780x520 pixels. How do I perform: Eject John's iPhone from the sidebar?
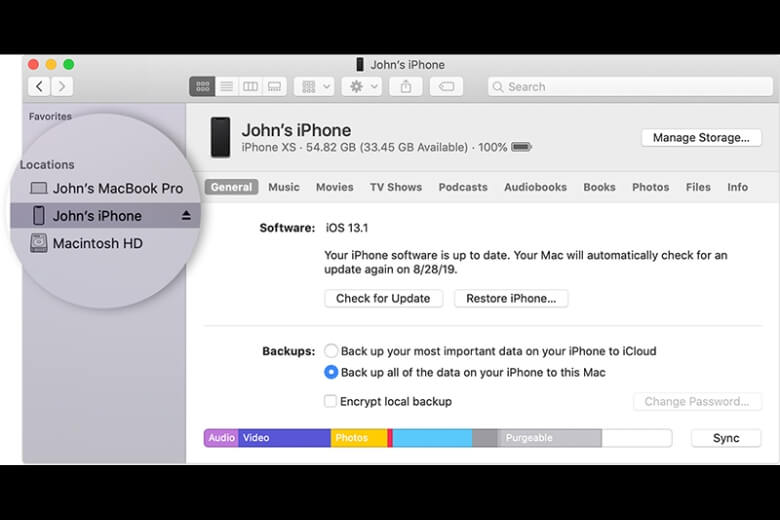[x=186, y=215]
